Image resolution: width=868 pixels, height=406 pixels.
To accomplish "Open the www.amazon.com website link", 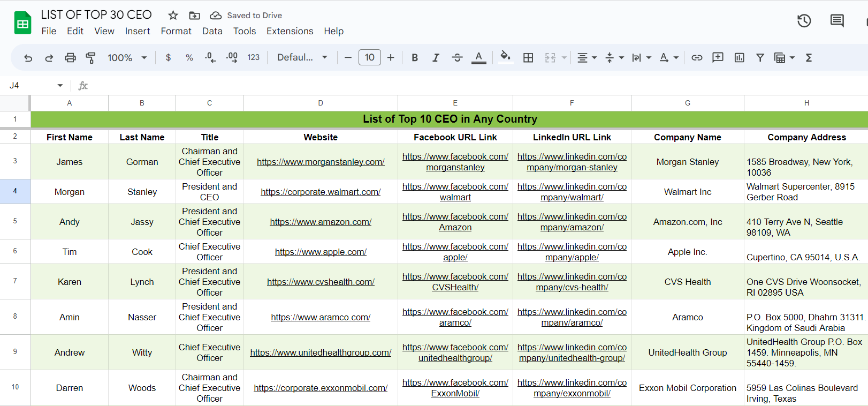I will 321,222.
